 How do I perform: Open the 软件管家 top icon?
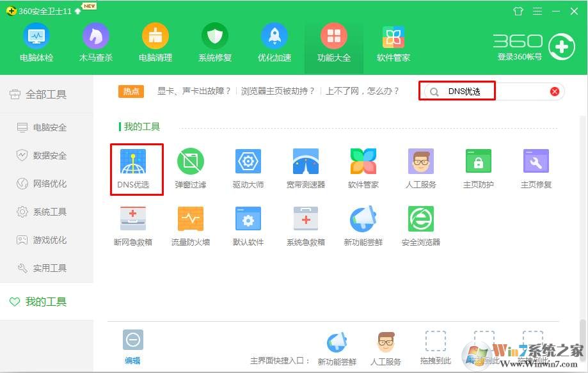(393, 37)
